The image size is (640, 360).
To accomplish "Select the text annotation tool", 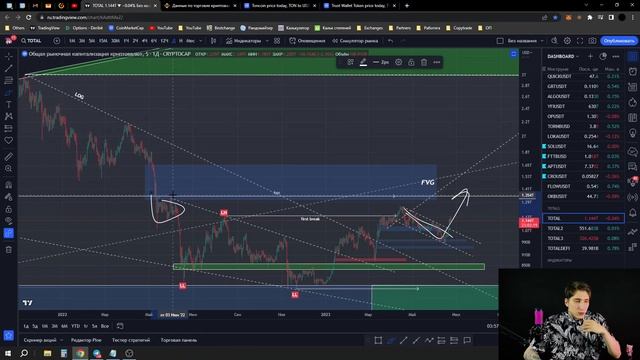I will [x=9, y=104].
